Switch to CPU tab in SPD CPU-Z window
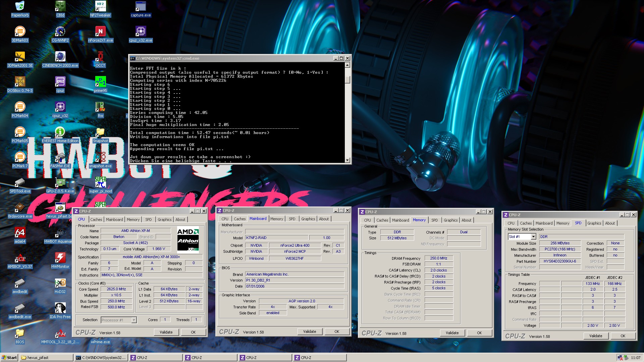 pyautogui.click(x=511, y=223)
